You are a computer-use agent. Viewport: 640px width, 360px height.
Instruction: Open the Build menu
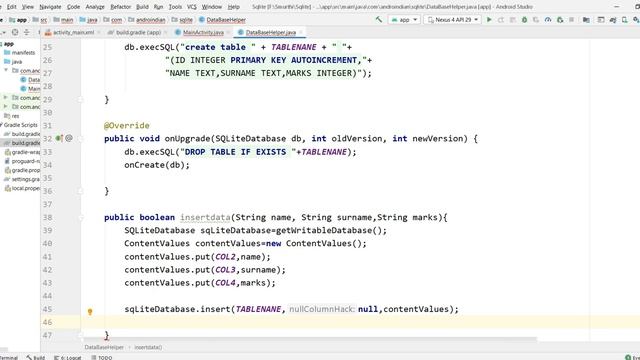point(142,7)
